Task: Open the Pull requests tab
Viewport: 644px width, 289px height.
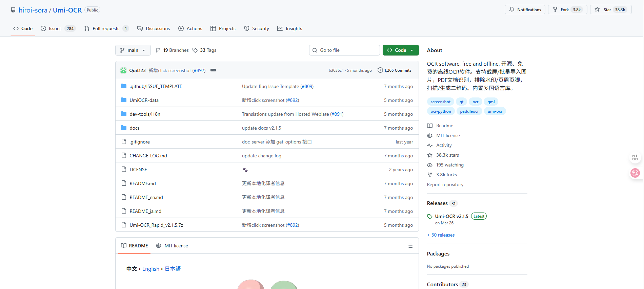Action: coord(106,28)
